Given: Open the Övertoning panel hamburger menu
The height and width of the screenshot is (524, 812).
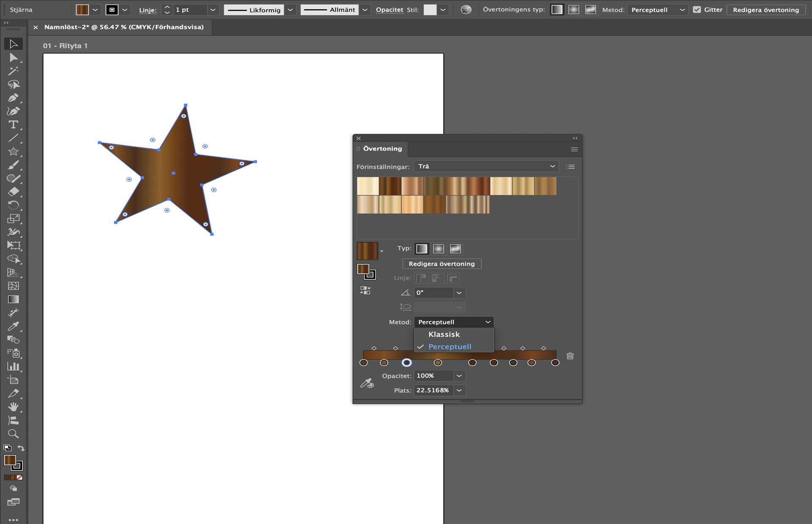Looking at the screenshot, I should (x=574, y=149).
